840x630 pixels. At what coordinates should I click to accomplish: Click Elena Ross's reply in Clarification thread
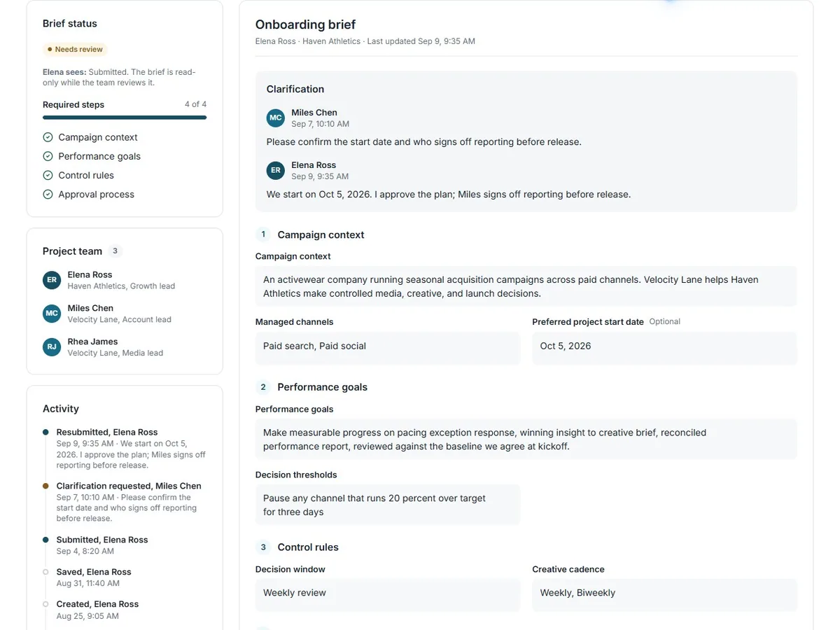449,195
